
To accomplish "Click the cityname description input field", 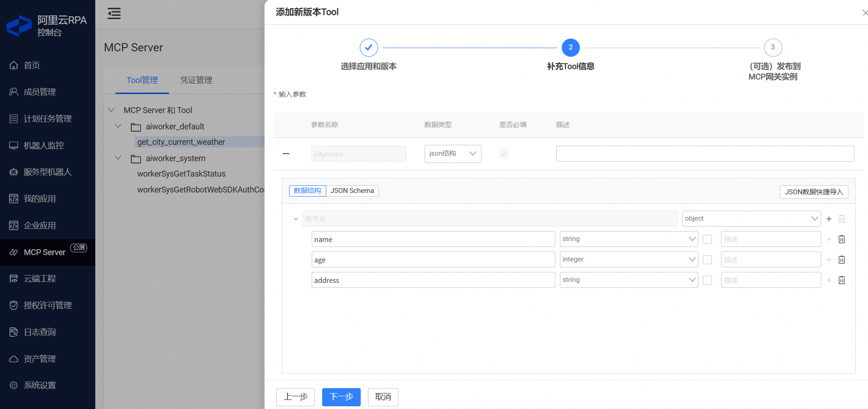I will (705, 154).
